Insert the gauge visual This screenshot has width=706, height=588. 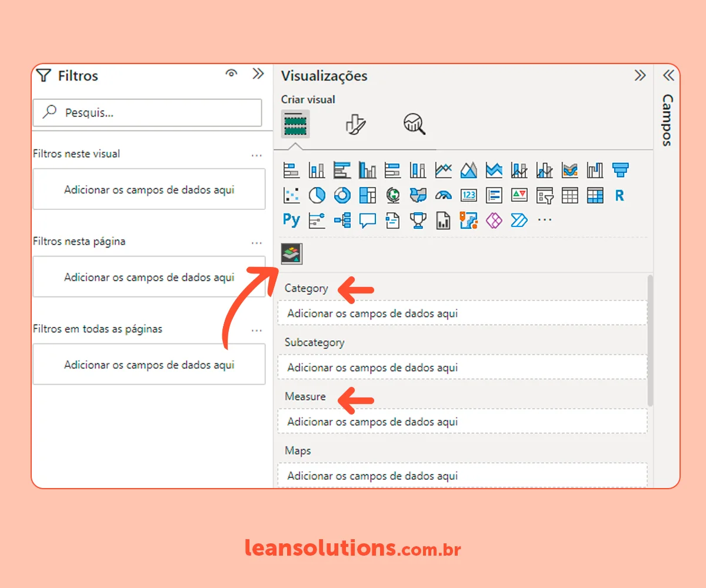click(443, 195)
